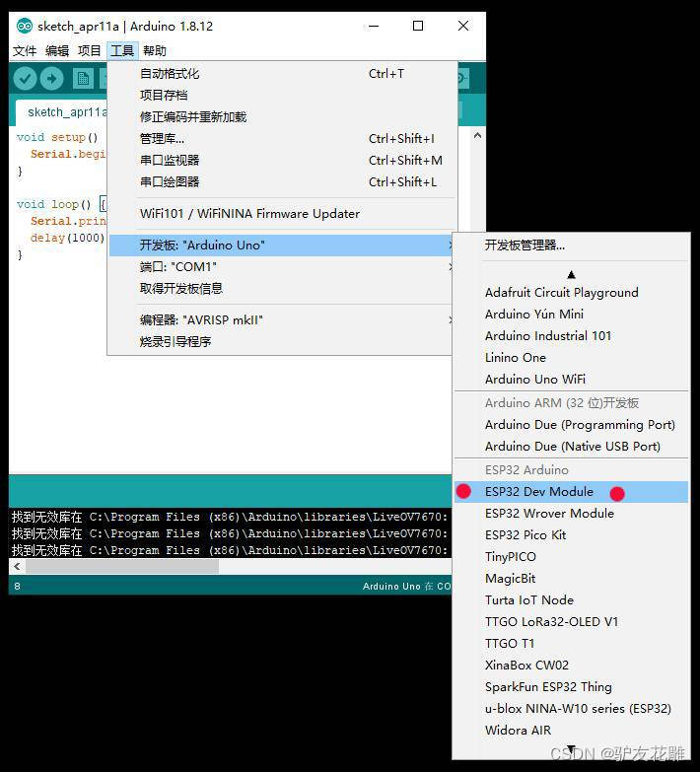Maximize the Arduino window
The width and height of the screenshot is (700, 772).
click(x=417, y=26)
